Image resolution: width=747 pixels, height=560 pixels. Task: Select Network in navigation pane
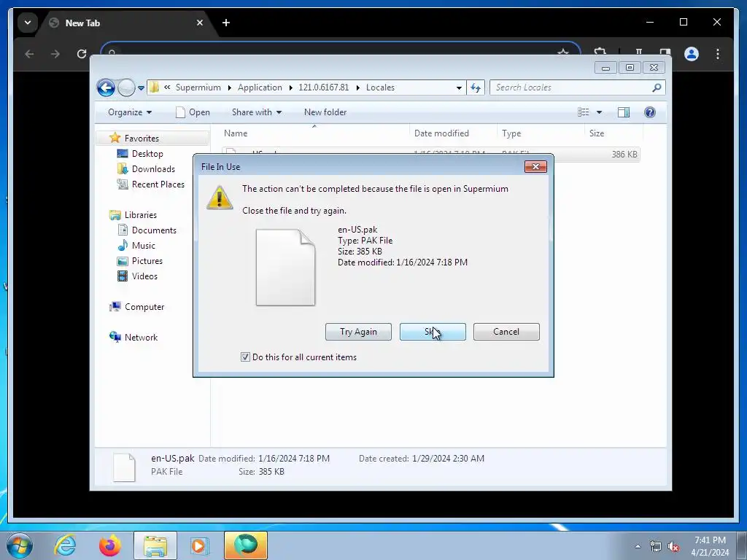point(141,337)
